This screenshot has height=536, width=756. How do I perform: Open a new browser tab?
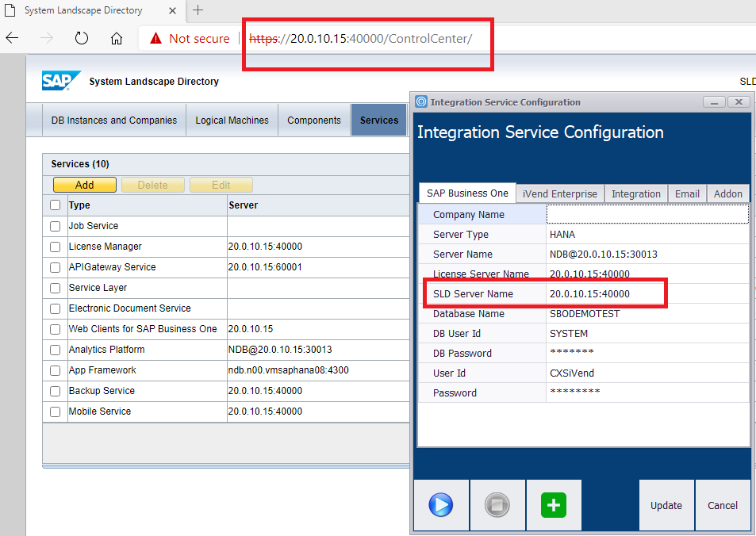pyautogui.click(x=198, y=10)
